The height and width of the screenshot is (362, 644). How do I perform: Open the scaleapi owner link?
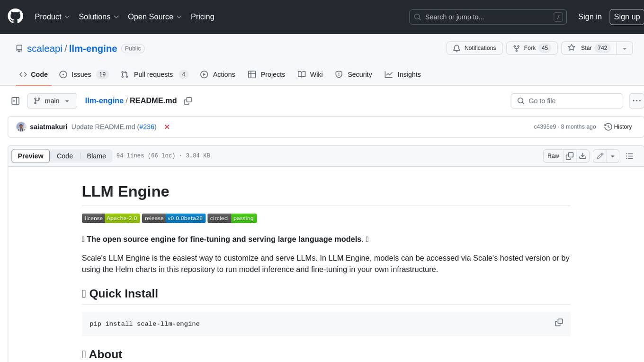click(45, 48)
